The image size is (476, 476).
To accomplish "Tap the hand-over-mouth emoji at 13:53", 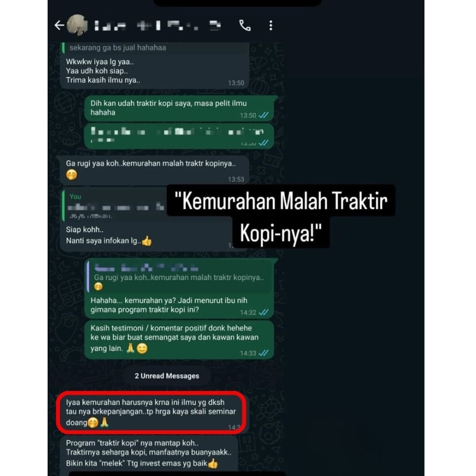I will (71, 175).
